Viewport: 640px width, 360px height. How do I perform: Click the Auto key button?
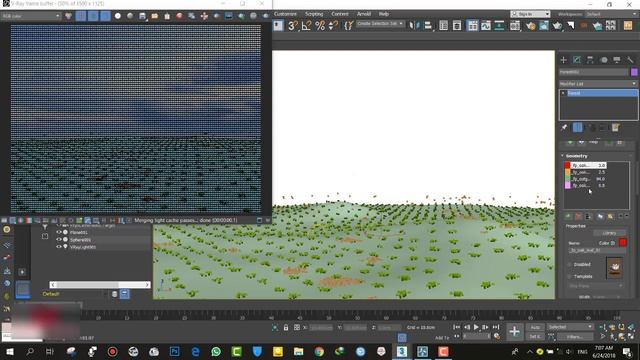click(535, 327)
